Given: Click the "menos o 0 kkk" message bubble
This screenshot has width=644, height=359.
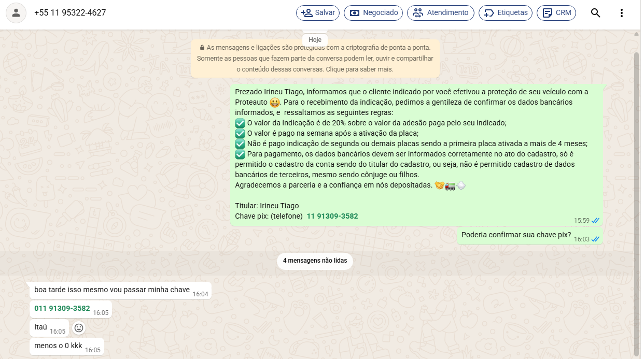Looking at the screenshot, I should pos(58,346).
